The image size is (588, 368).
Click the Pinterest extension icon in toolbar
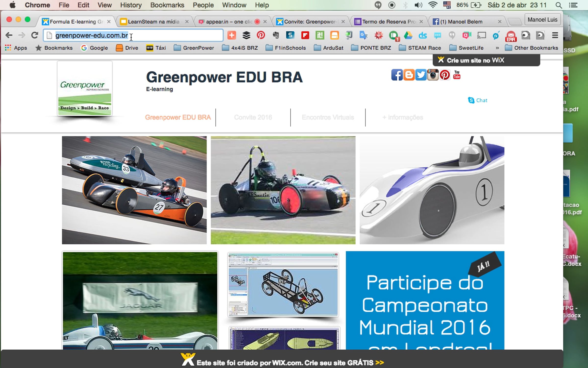261,35
